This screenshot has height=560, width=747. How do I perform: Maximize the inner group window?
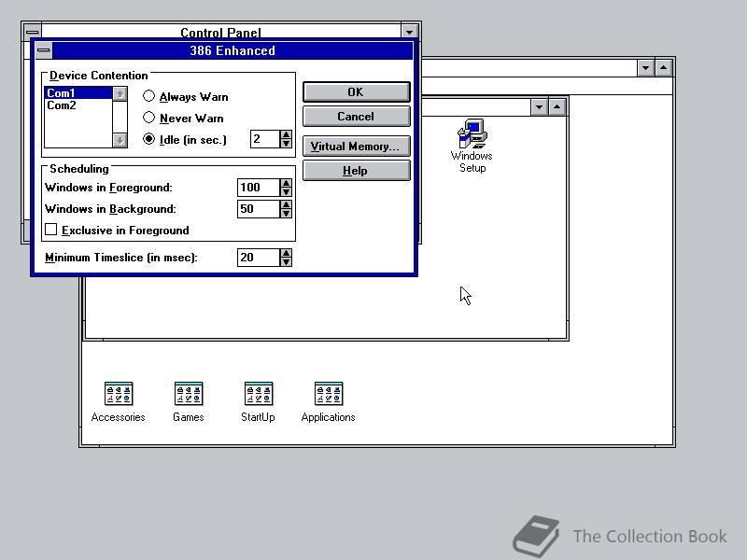(557, 107)
